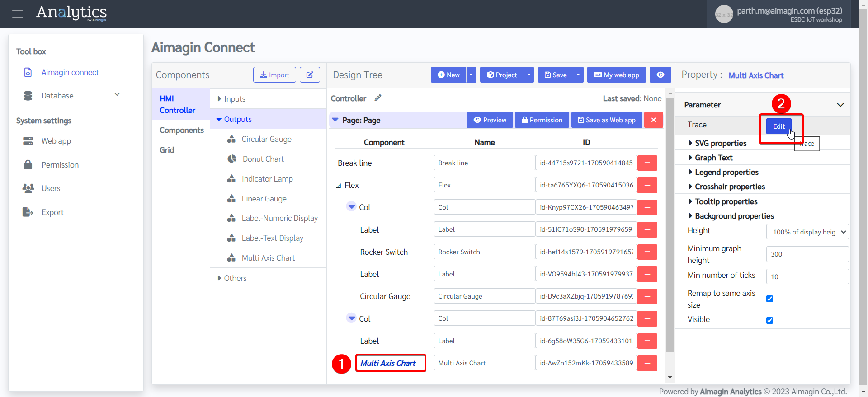868x397 pixels.
Task: Click the Indicator Lamp output icon
Action: (231, 179)
